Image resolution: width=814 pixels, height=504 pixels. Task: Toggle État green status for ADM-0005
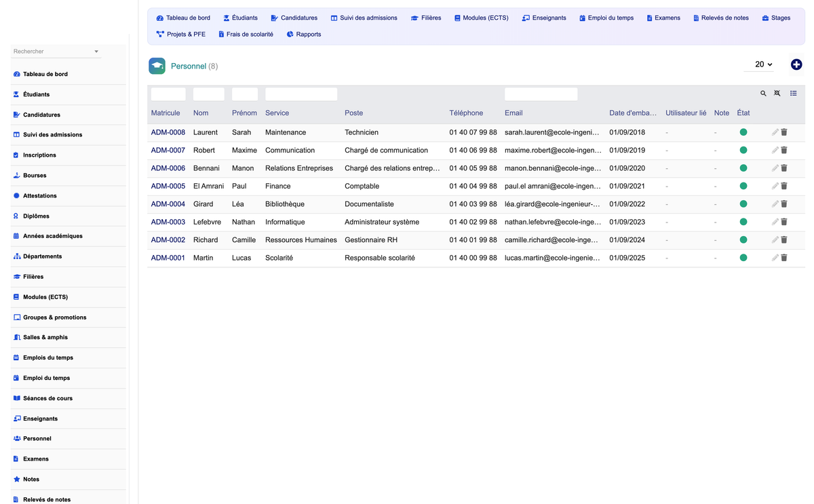tap(743, 186)
